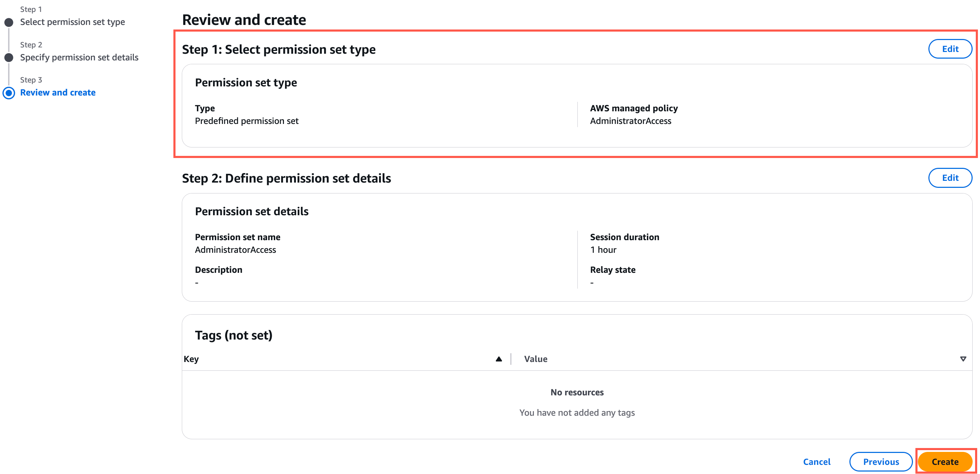Viewport: 980px width, 474px height.
Task: Select AdministratorAccess under AWS managed policy
Action: (630, 120)
